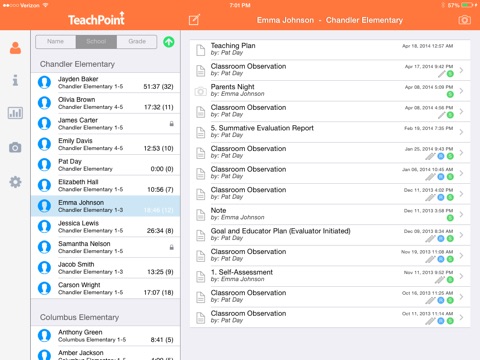This screenshot has height=360, width=480.
Task: Tap blue badge on Goal and Educator Plan row
Action: 441,238
